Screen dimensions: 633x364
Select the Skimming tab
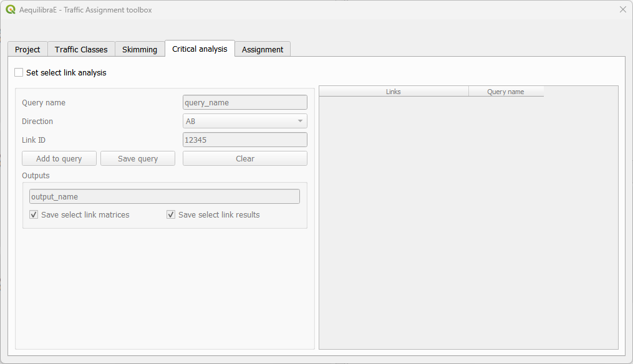pyautogui.click(x=140, y=49)
